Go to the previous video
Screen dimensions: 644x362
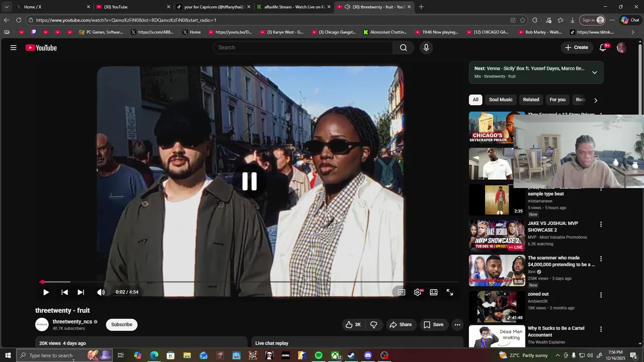click(64, 292)
